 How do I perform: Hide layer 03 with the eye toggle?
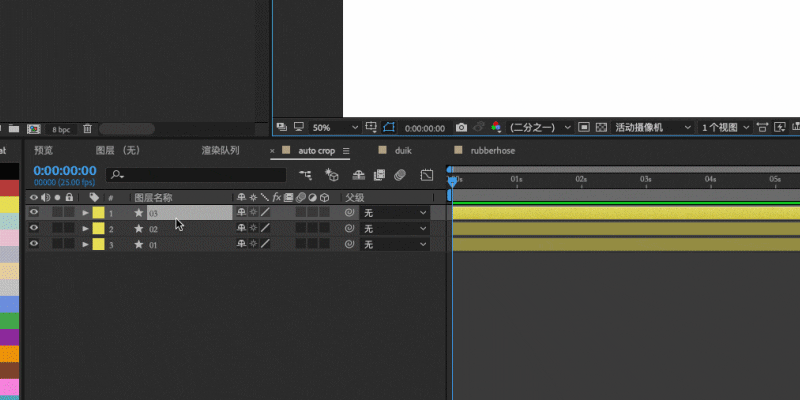pos(34,212)
